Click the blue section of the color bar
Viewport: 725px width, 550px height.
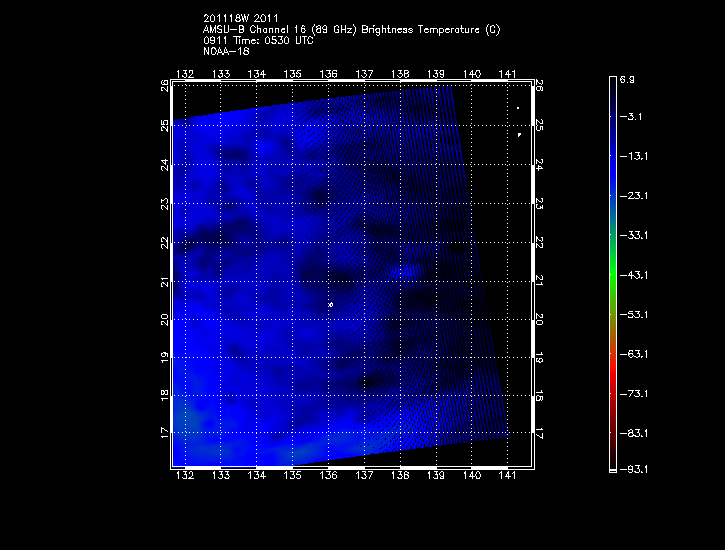pyautogui.click(x=612, y=160)
